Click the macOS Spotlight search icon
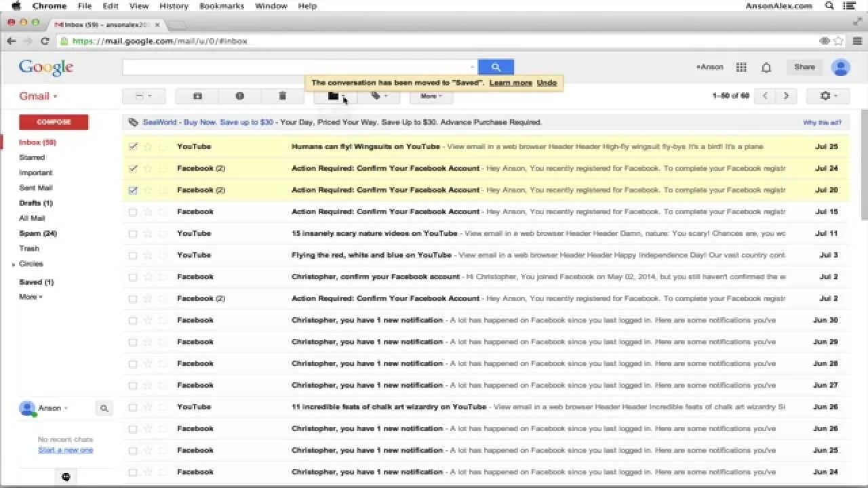The image size is (868, 488). (829, 6)
